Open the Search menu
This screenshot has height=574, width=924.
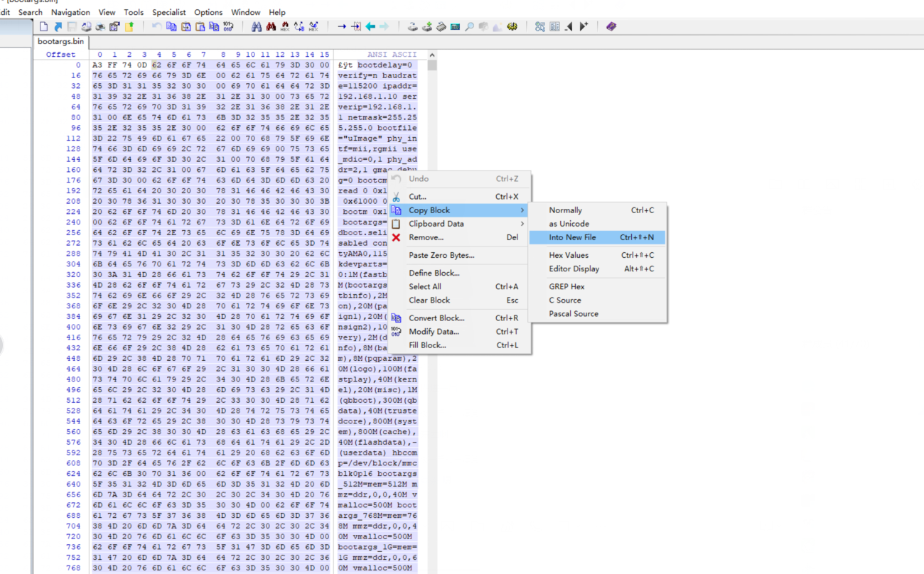pos(31,12)
